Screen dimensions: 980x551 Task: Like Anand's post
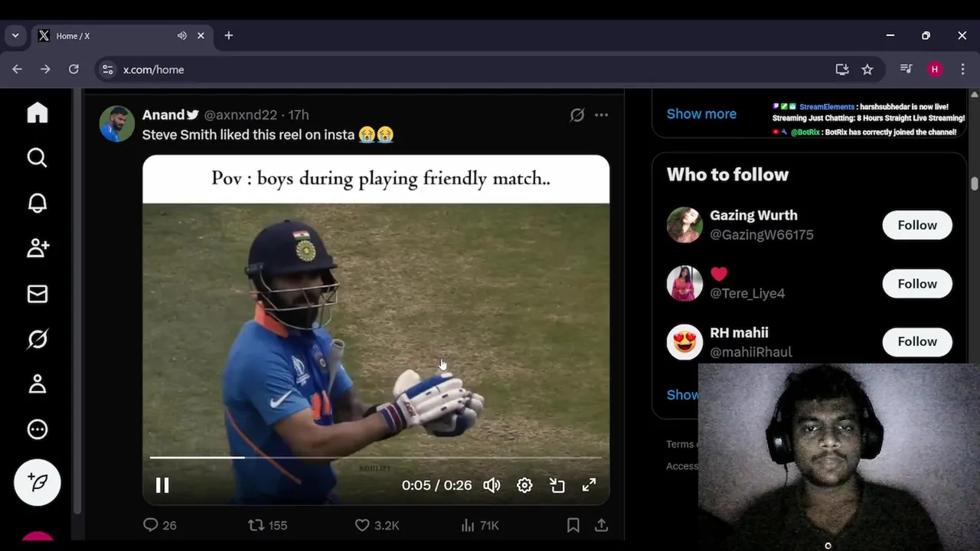point(362,525)
